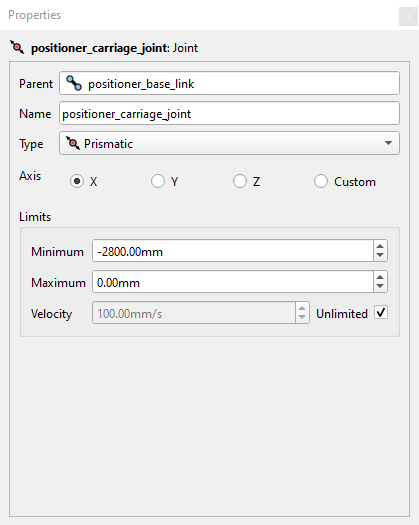The image size is (419, 525).
Task: Increase the Maximum limit with up arrow
Action: coord(380,277)
